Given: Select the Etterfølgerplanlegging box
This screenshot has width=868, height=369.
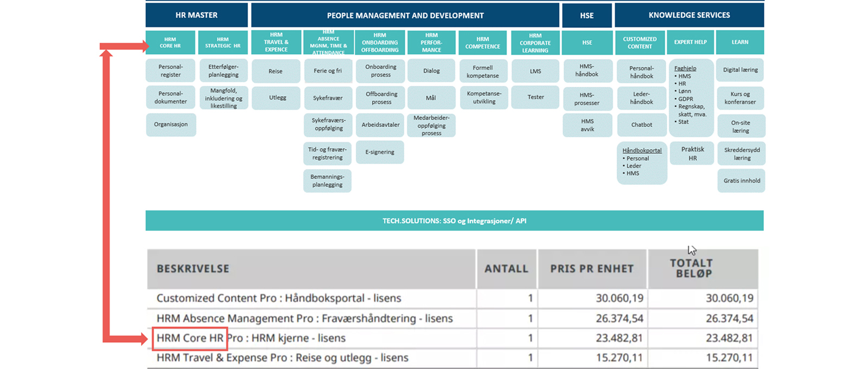Looking at the screenshot, I should (x=224, y=71).
